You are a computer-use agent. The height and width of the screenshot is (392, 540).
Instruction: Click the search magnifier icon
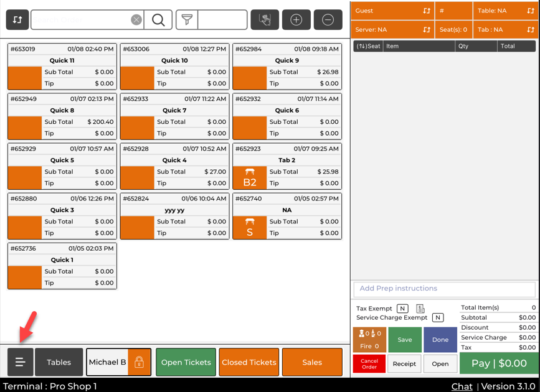pyautogui.click(x=159, y=20)
